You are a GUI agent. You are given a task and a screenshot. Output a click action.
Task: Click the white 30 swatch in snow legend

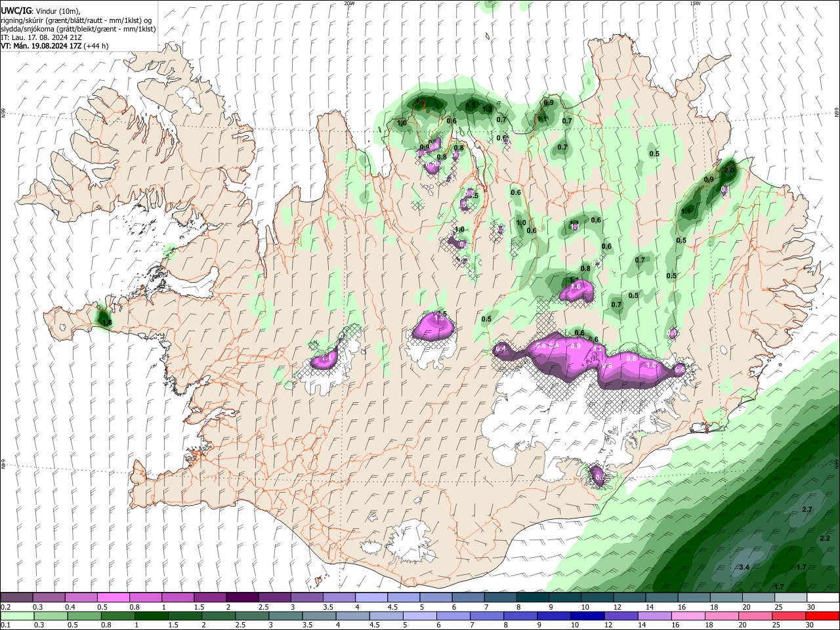823,598
